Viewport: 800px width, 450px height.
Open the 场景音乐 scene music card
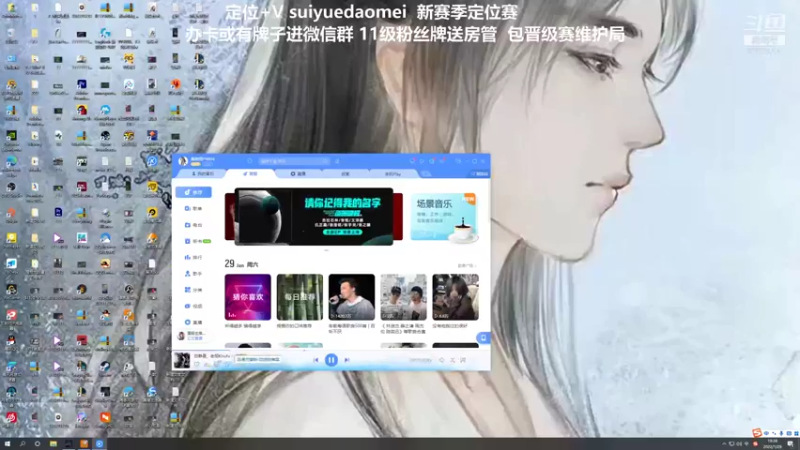[x=443, y=216]
